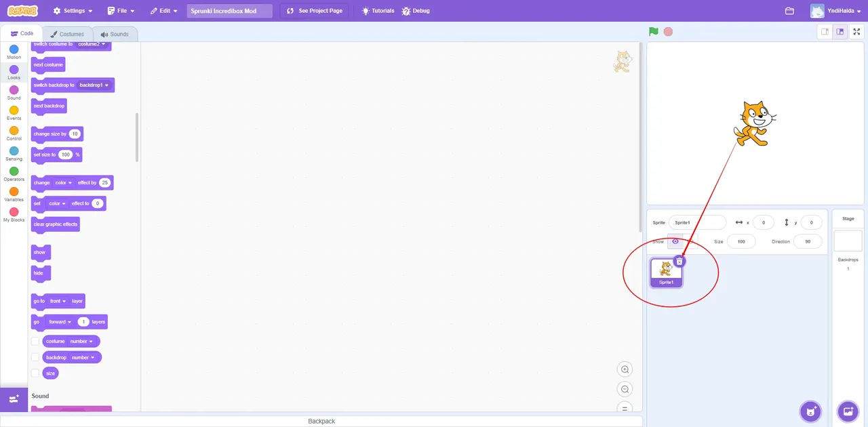The height and width of the screenshot is (427, 868).
Task: Toggle the show sprite eye button
Action: [x=675, y=241]
